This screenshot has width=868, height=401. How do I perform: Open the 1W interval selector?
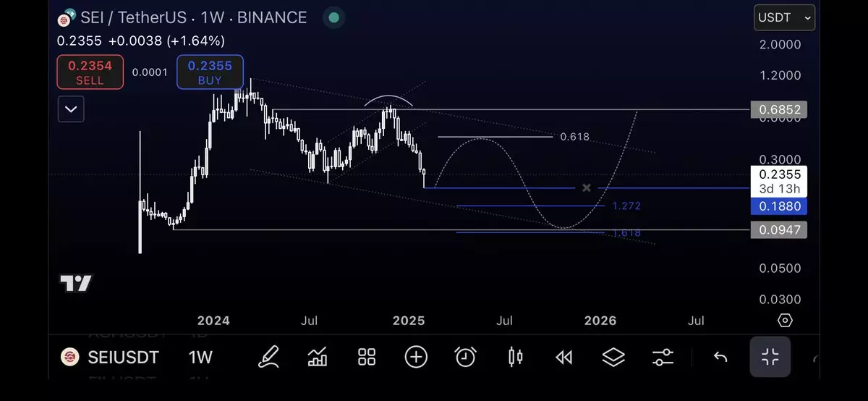pos(200,357)
